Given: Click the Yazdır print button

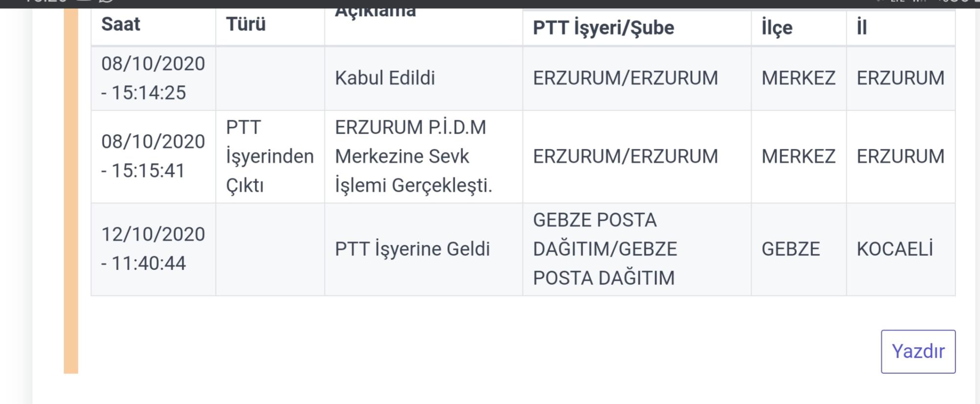Looking at the screenshot, I should [918, 352].
